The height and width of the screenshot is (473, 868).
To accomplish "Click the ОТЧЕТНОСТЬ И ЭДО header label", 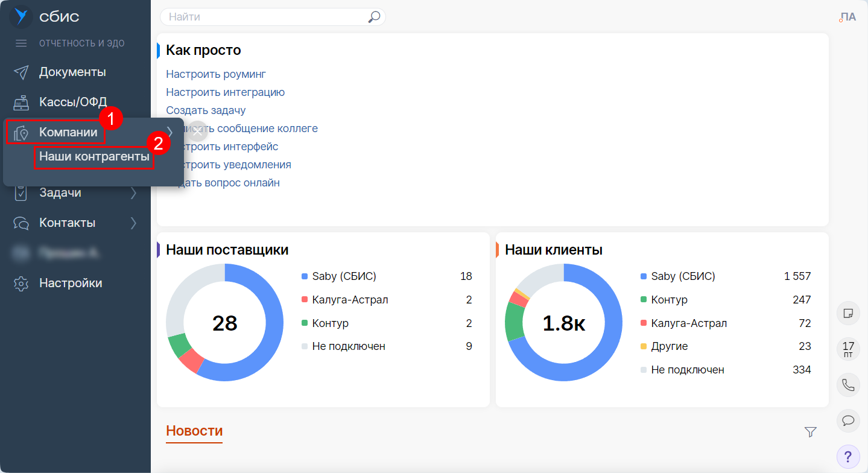I will click(x=82, y=43).
